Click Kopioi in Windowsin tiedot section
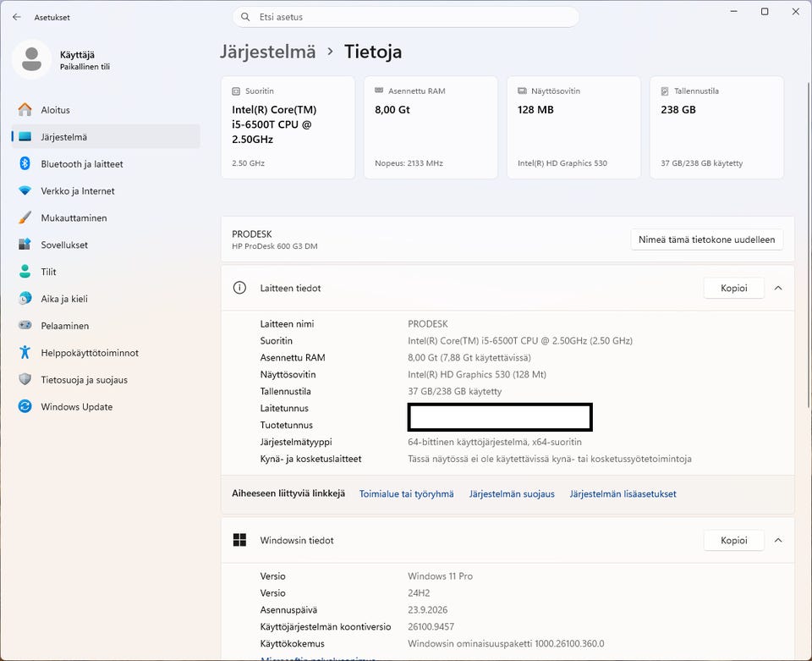This screenshot has width=812, height=661. point(734,540)
